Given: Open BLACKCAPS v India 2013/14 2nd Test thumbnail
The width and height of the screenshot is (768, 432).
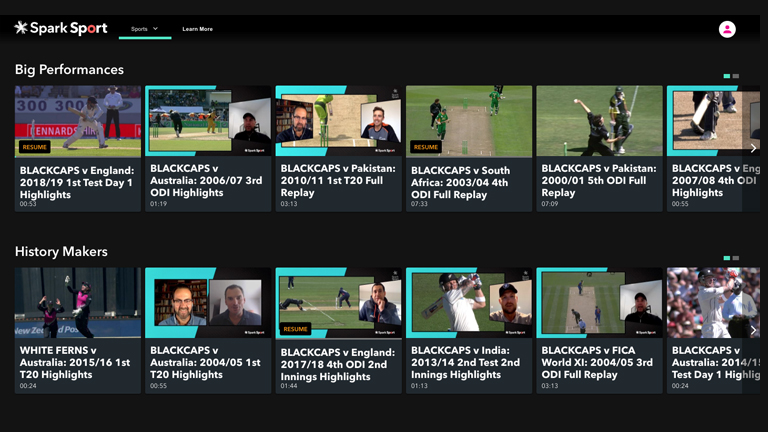Looking at the screenshot, I should [x=469, y=303].
